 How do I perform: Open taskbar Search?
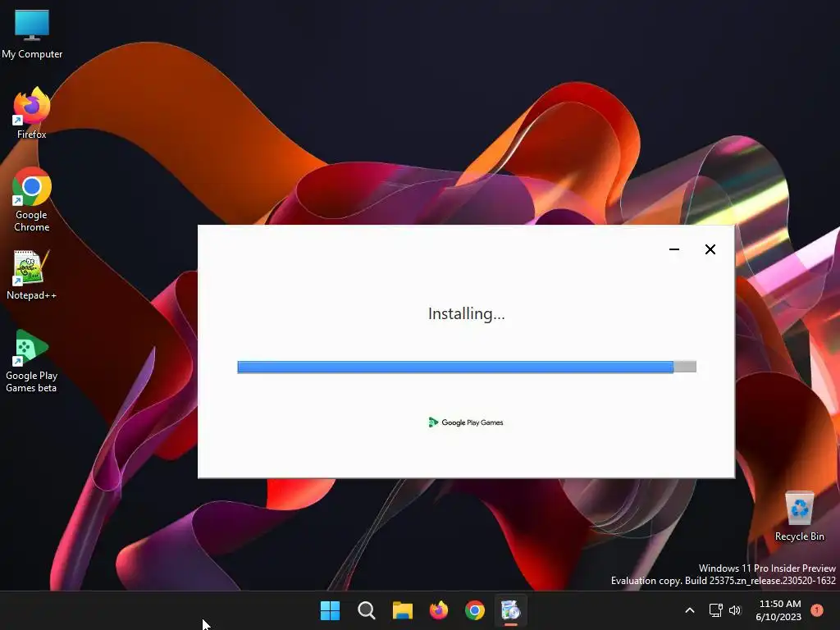367,610
